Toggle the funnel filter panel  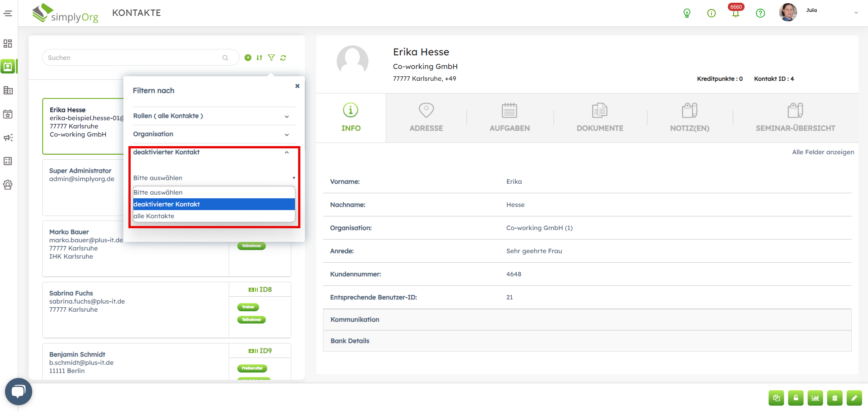(271, 58)
